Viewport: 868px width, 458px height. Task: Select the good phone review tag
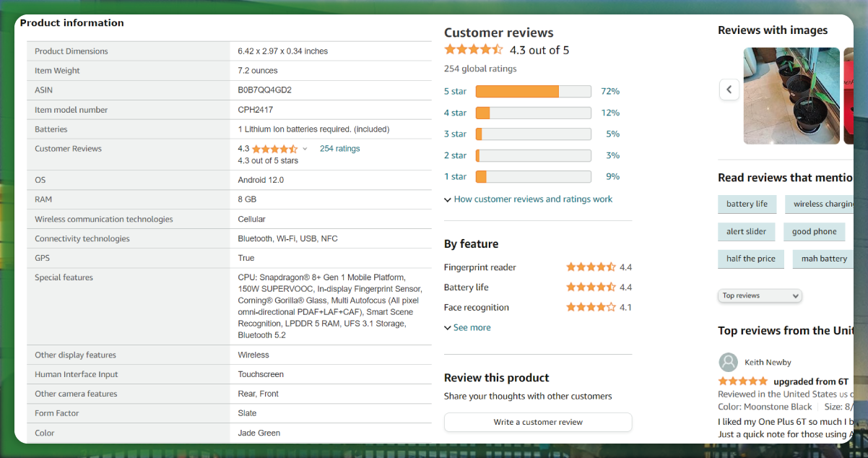coord(814,232)
